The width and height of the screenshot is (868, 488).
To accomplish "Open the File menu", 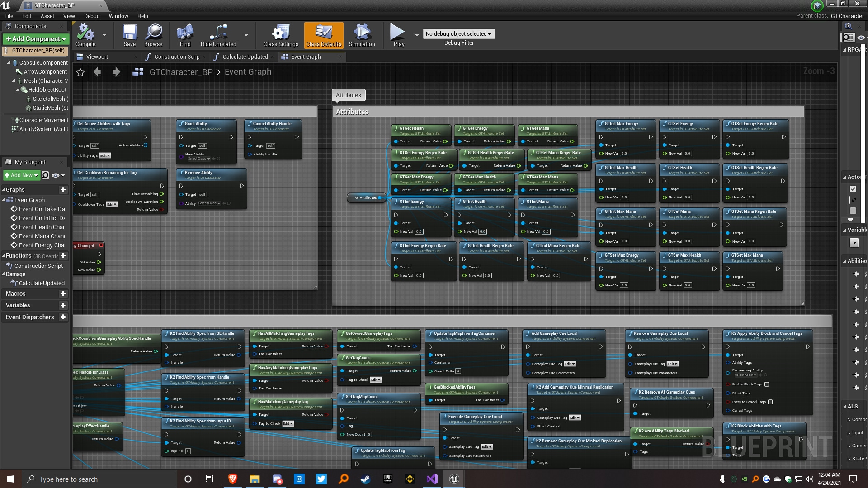I will 9,16.
